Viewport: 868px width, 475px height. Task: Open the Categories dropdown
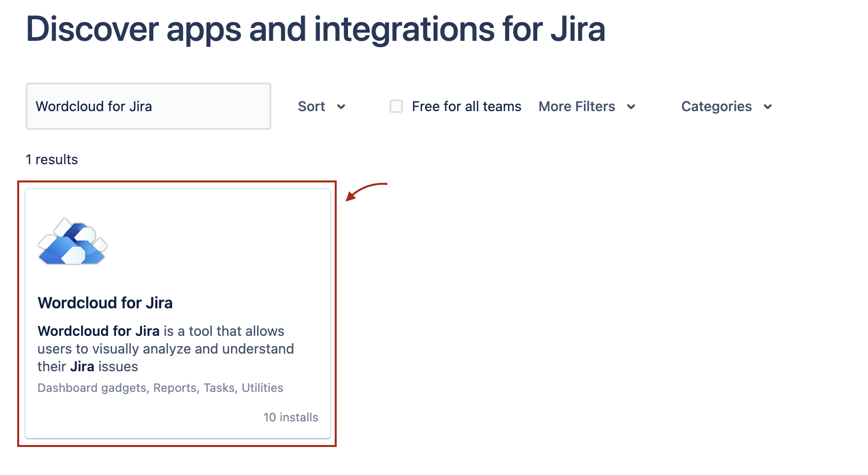pos(716,106)
